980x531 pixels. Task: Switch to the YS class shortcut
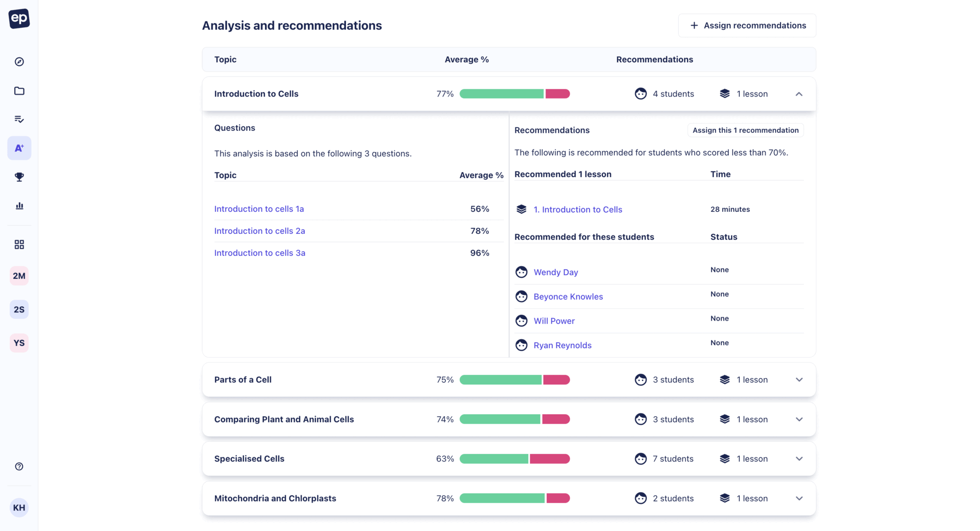19,343
